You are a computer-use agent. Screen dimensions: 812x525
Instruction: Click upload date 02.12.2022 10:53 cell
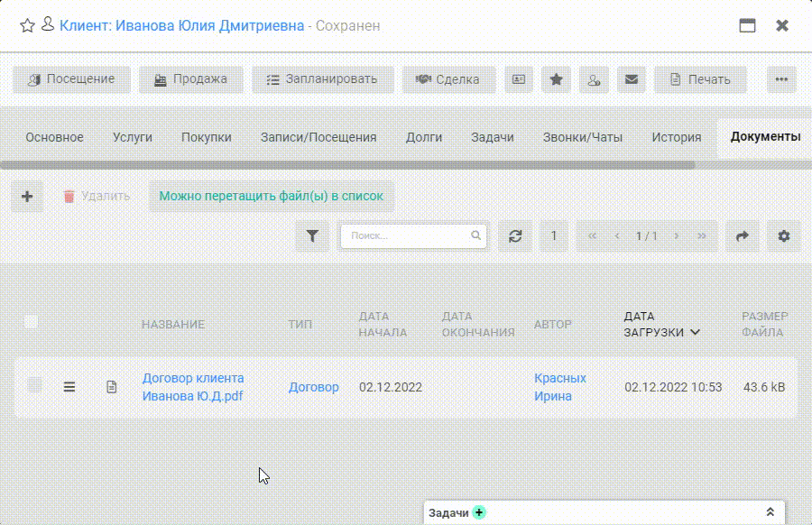pos(673,387)
